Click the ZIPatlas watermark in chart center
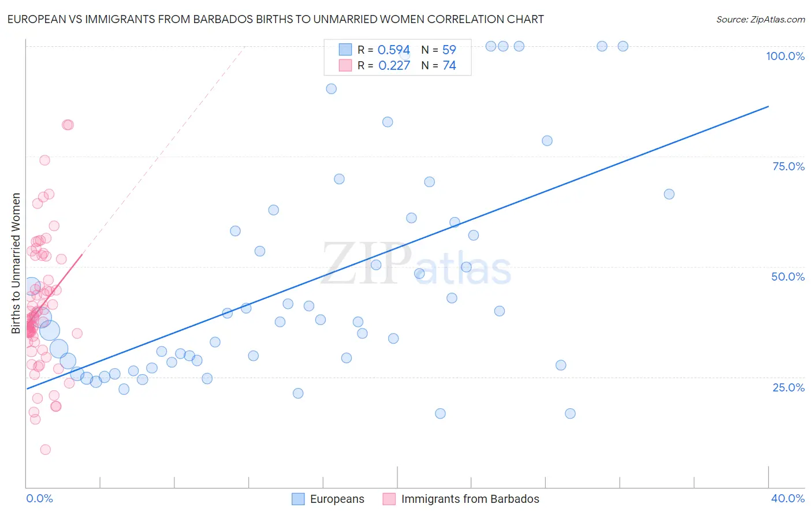The width and height of the screenshot is (812, 515). click(x=416, y=264)
